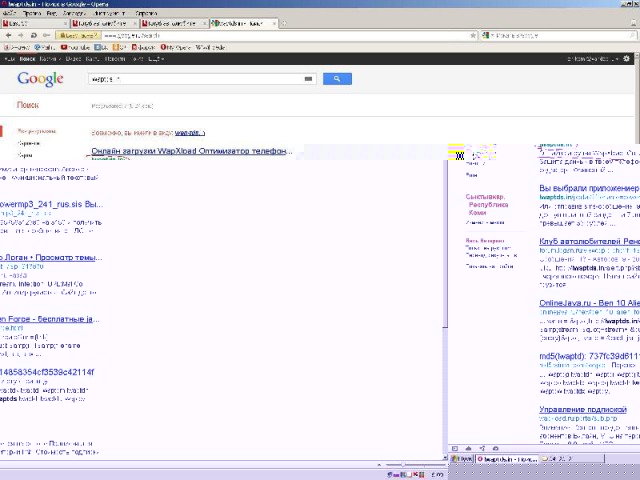Image resolution: width=640 pixels, height=480 pixels.
Task: Open the first bookmark on the bookmarks bar
Action: (x=16, y=47)
